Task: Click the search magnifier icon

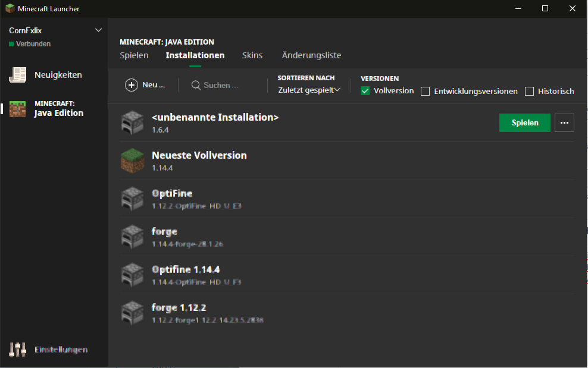Action: [196, 86]
